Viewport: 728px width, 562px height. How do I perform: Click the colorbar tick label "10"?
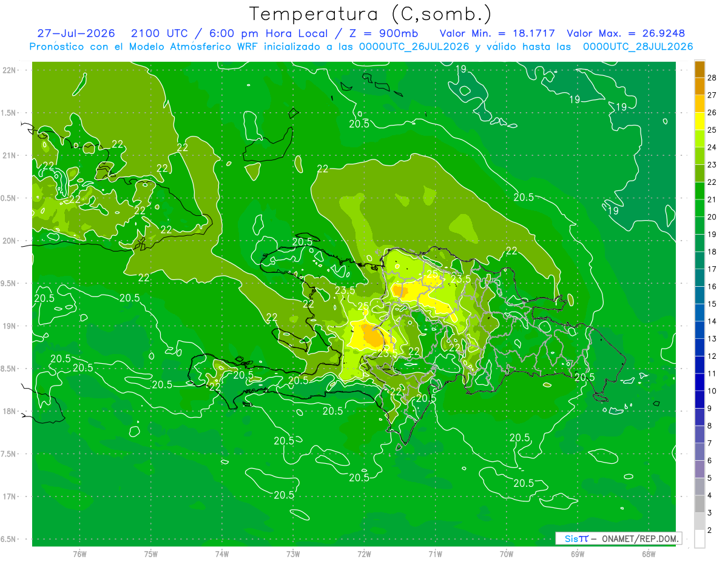pos(712,391)
